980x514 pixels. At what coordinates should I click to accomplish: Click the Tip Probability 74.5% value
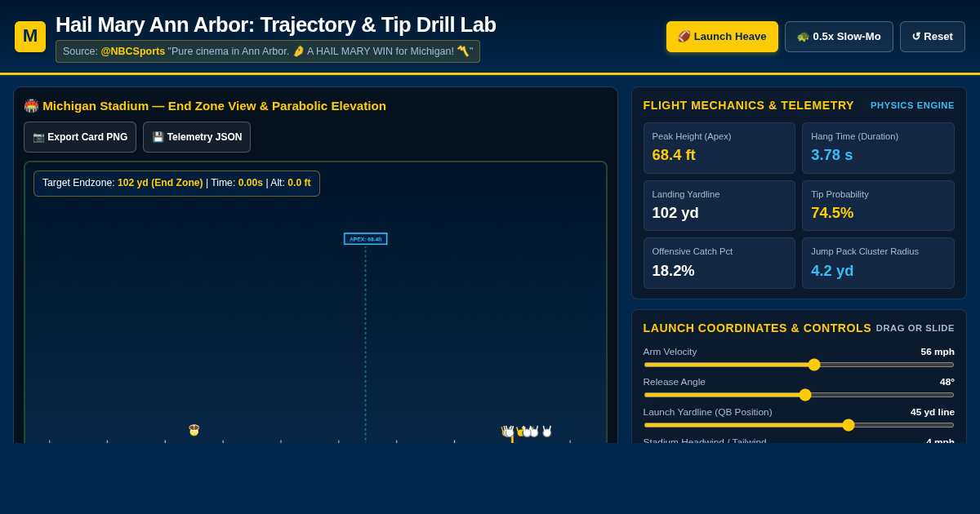(832, 213)
